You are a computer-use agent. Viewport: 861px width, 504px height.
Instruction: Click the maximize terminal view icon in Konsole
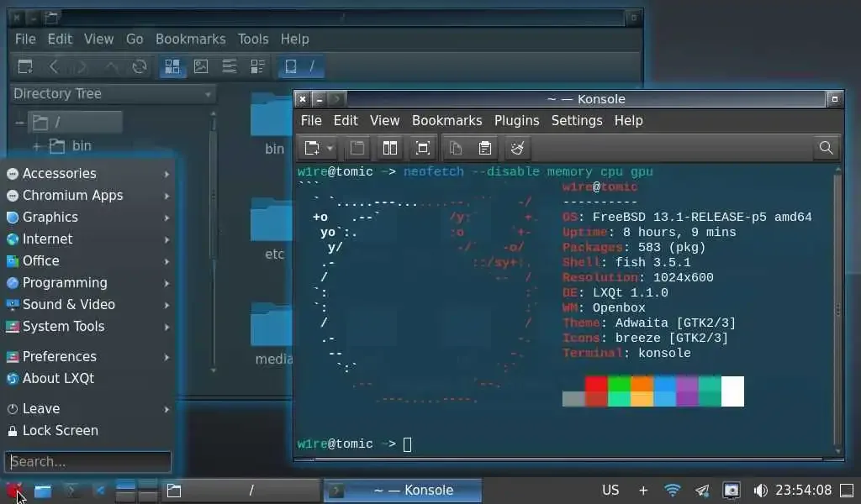422,148
